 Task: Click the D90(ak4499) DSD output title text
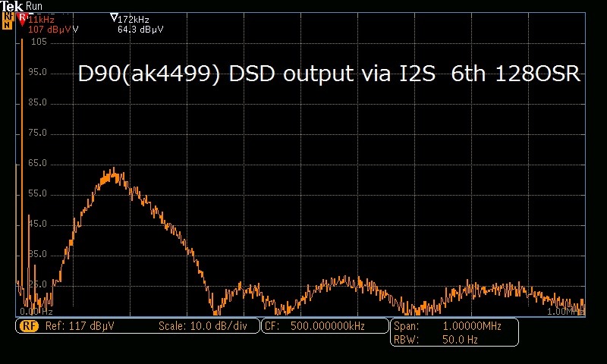[329, 73]
